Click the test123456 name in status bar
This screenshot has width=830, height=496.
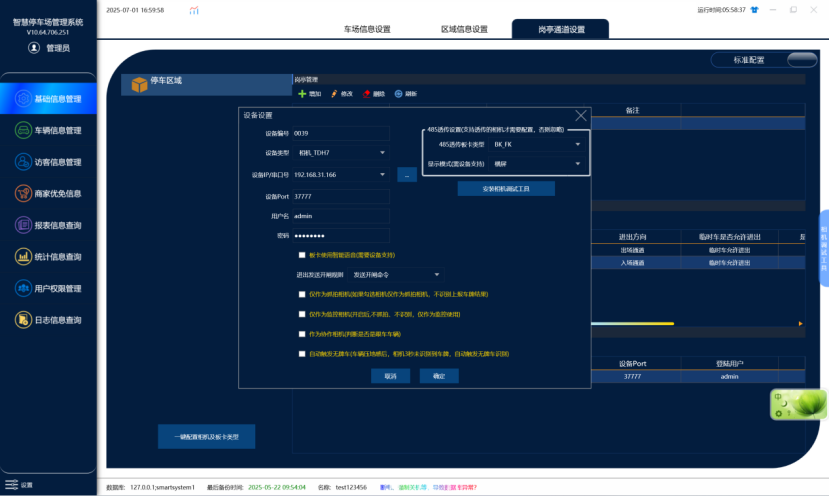coord(351,487)
